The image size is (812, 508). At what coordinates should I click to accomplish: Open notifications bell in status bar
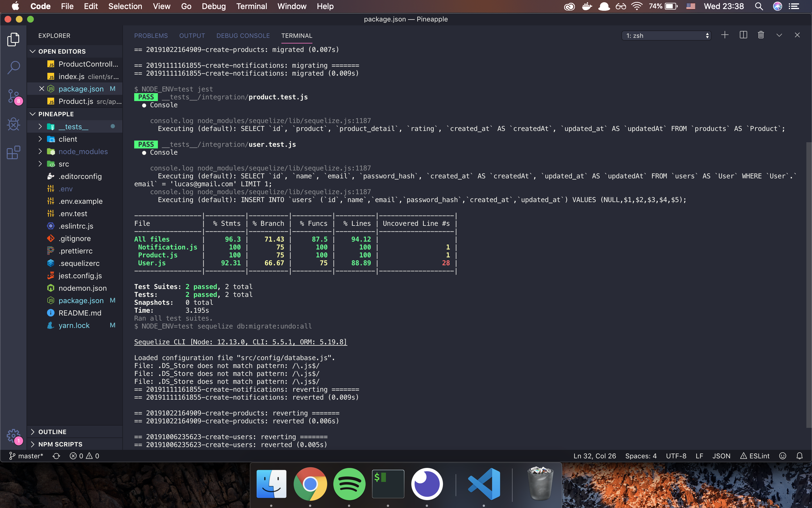[x=800, y=456]
